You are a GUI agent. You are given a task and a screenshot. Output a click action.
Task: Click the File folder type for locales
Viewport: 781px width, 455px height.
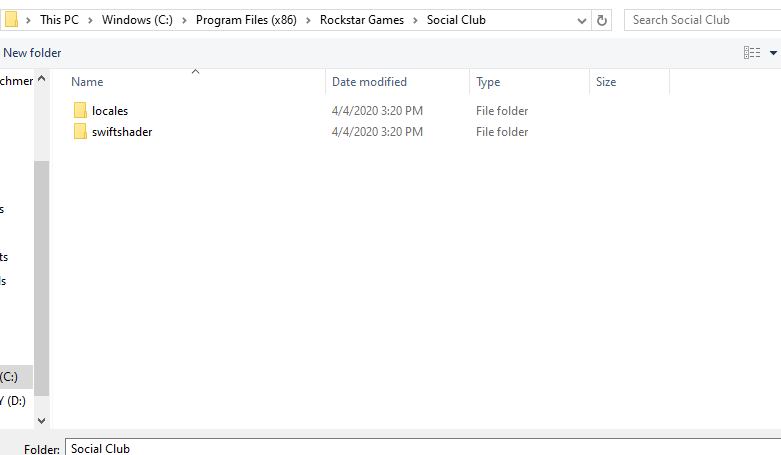pyautogui.click(x=502, y=111)
